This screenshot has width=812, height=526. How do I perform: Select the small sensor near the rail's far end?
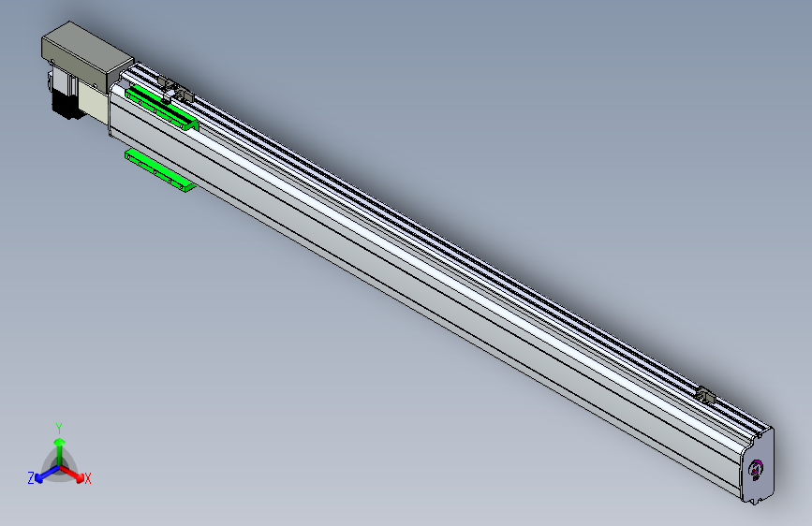coord(706,396)
